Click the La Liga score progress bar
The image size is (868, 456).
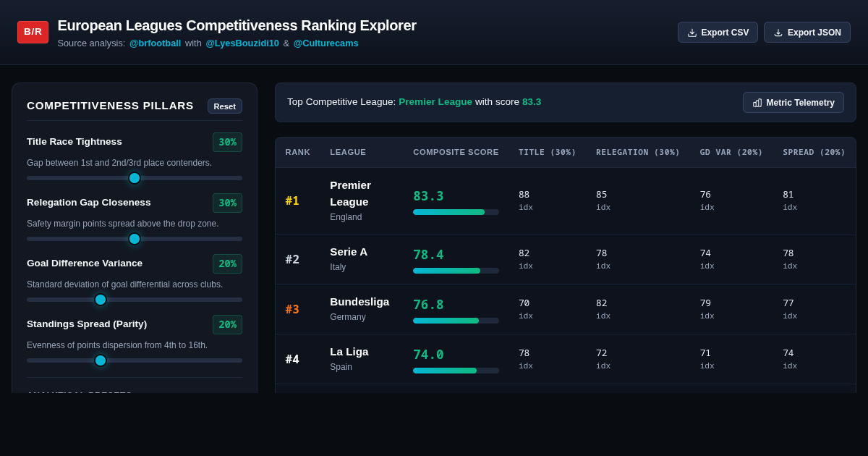point(456,371)
